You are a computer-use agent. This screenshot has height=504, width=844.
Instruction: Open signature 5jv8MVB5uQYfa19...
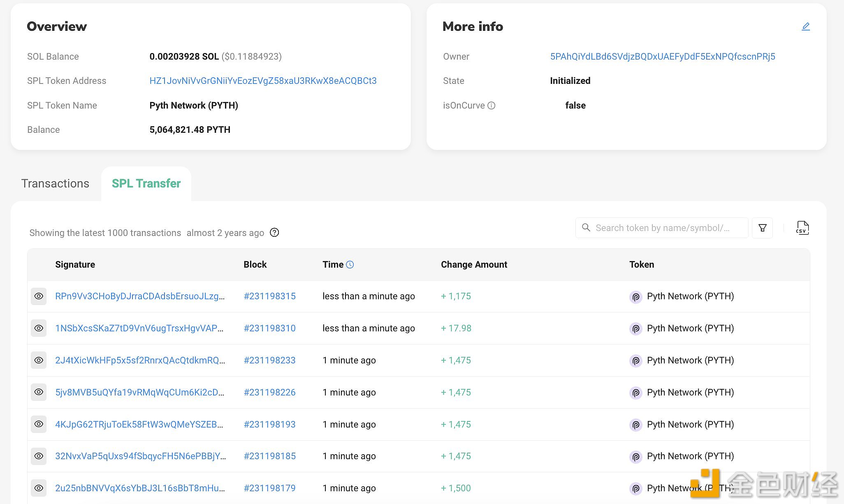pos(140,393)
